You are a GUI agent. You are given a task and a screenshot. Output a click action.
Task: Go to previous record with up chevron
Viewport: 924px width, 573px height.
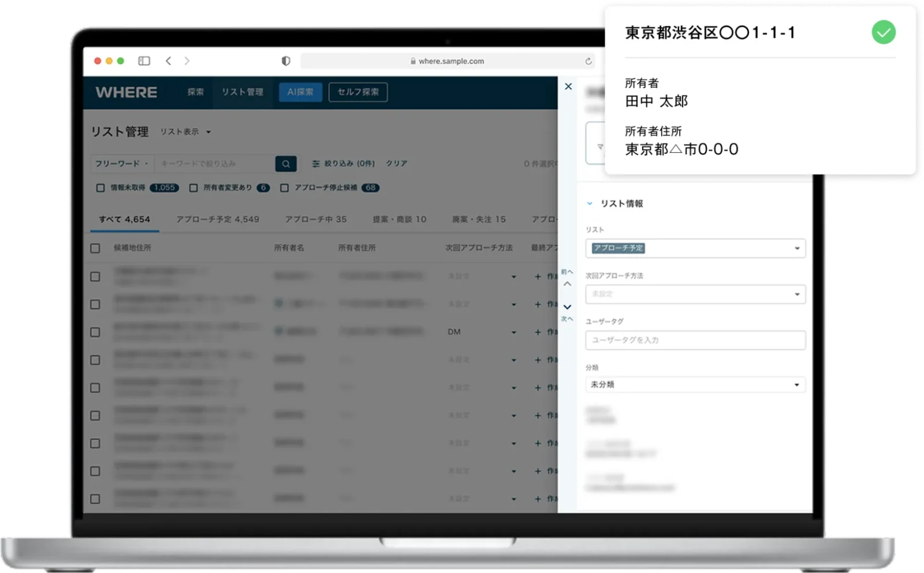click(x=567, y=283)
